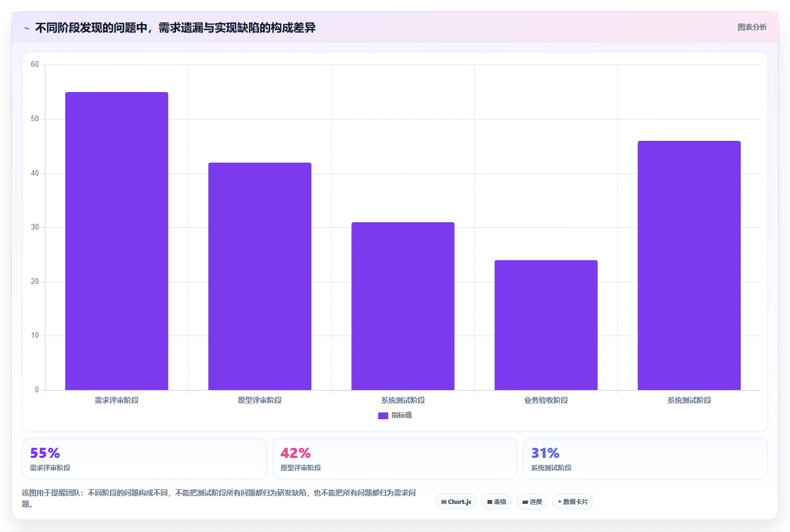Screen dimensions: 790x532
Task: Click the purple 指标值 legend swatch
Action: pos(383,416)
